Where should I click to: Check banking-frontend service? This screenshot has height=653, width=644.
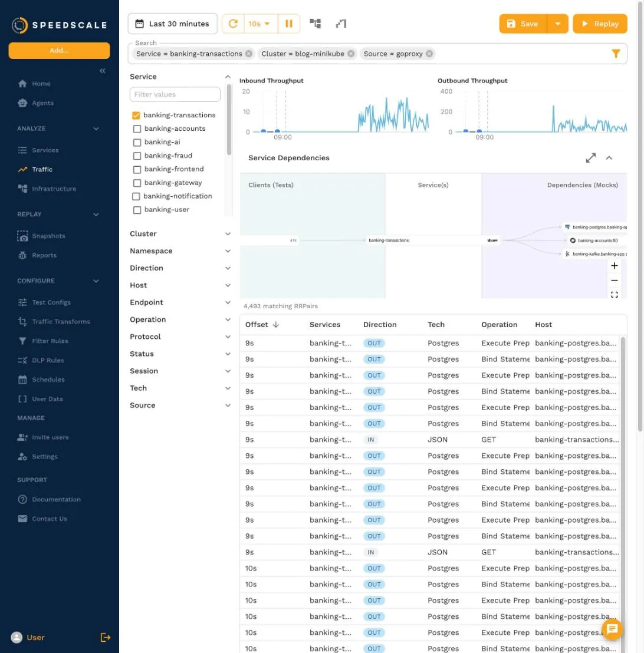click(137, 170)
